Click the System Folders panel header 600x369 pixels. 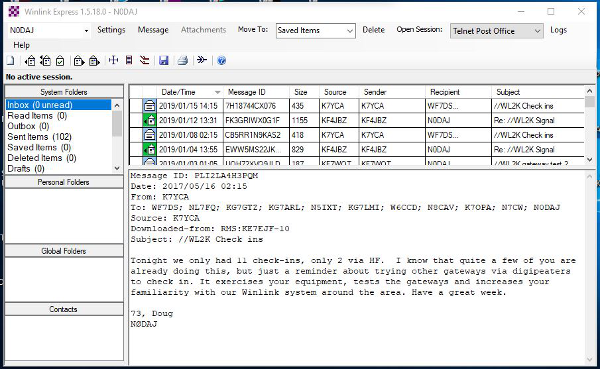(x=64, y=92)
